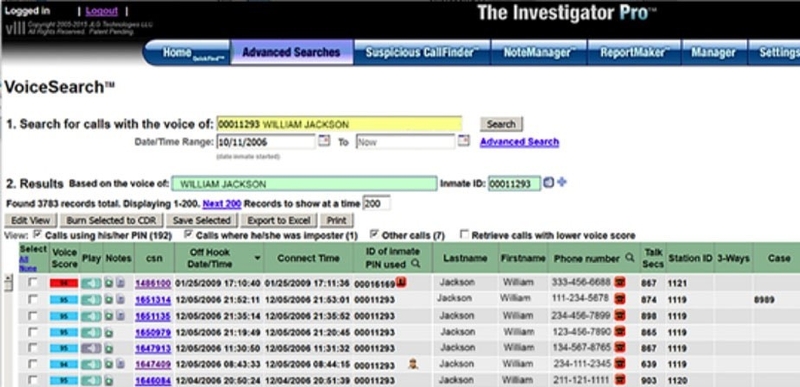Viewport: 800px width, 387px height.
Task: Click the blue voice score bar for csn 1647409
Action: tap(64, 365)
